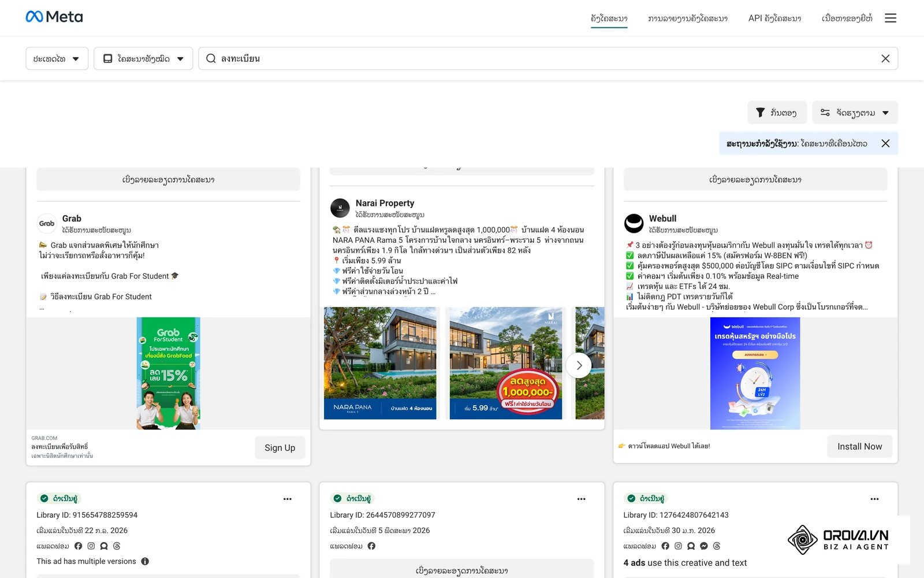Click Threads platform icon for ad 915654788259594
This screenshot has height=578, width=924.
pos(117,546)
